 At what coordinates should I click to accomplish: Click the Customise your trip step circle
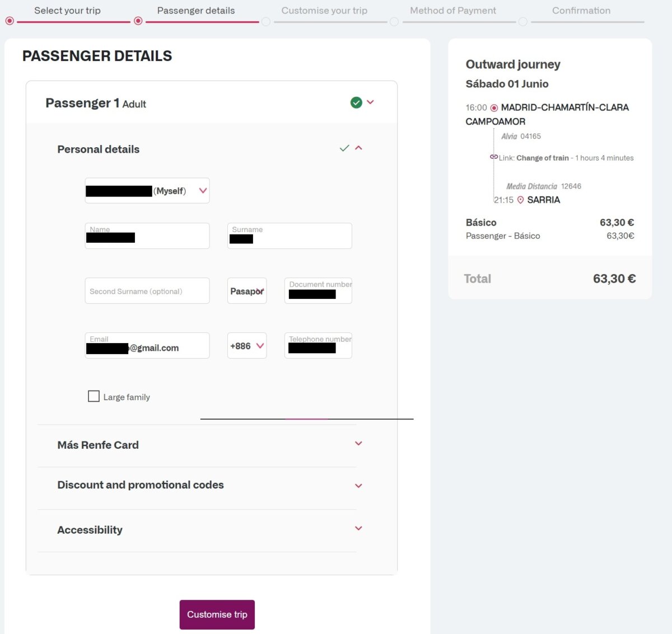(266, 21)
